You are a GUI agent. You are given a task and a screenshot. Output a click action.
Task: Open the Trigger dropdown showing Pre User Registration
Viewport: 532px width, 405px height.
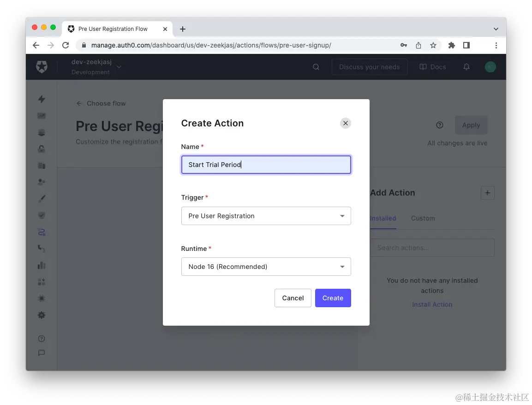tap(266, 216)
